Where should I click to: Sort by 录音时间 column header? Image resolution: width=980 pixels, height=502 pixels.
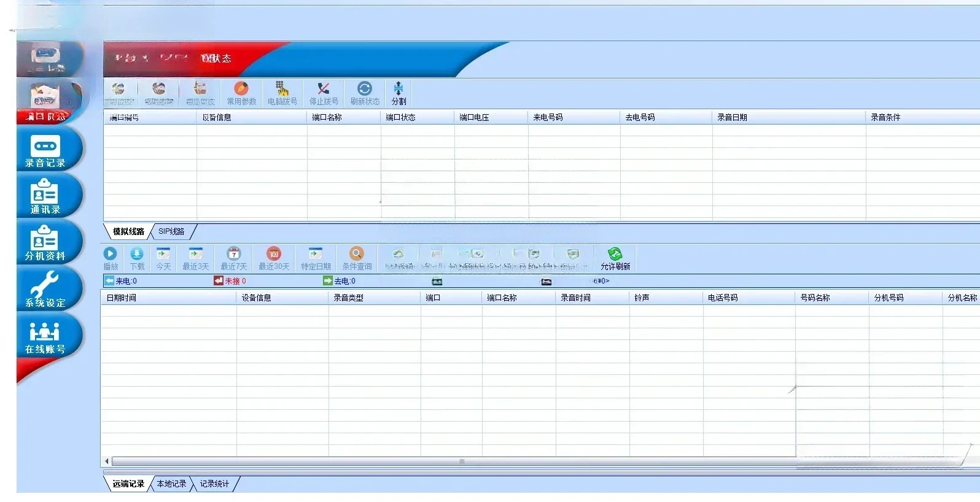point(593,298)
